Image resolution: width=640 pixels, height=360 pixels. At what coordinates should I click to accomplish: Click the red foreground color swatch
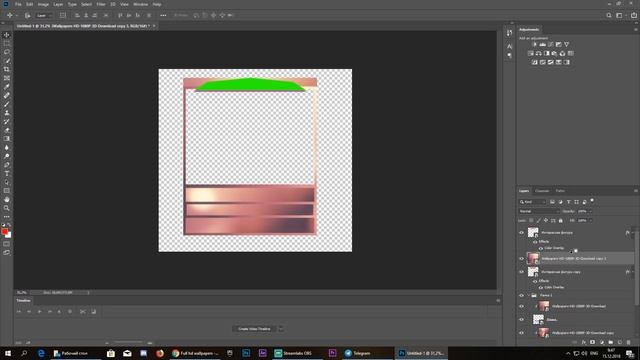click(x=4, y=232)
